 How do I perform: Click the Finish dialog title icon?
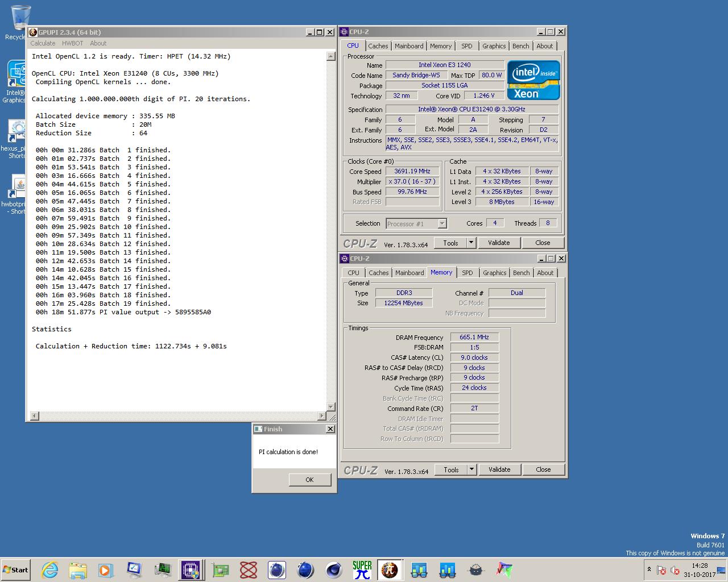[258, 429]
